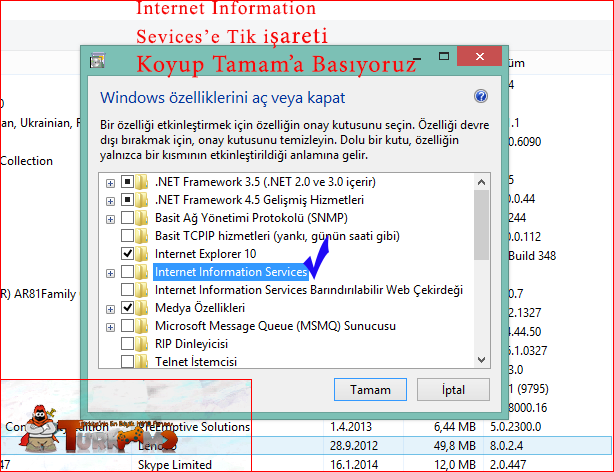Viewport: 614px width, 472px height.
Task: Enable Basit TCPIP hizmetleri checkbox
Action: tap(127, 236)
